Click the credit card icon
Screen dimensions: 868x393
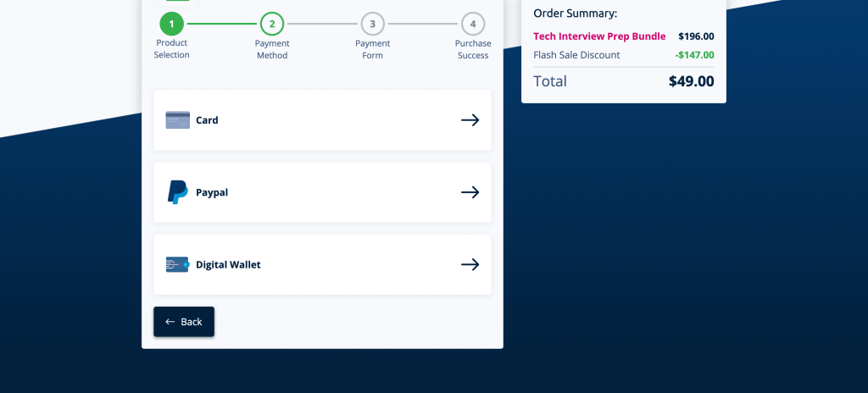tap(177, 120)
